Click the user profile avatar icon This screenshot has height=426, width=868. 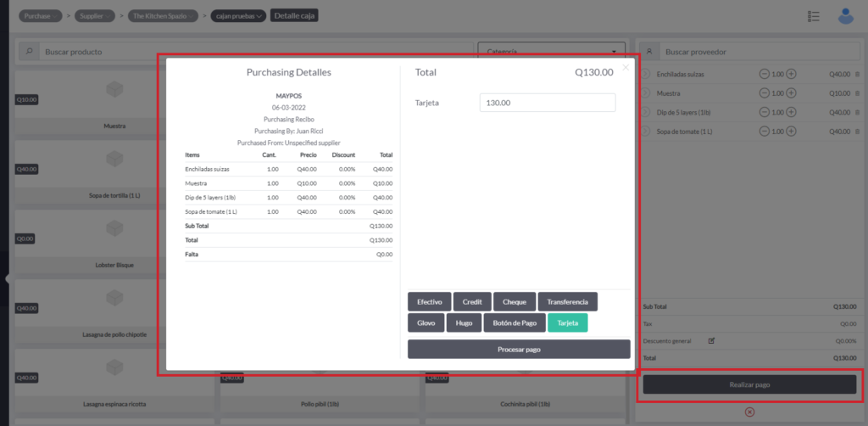click(845, 15)
